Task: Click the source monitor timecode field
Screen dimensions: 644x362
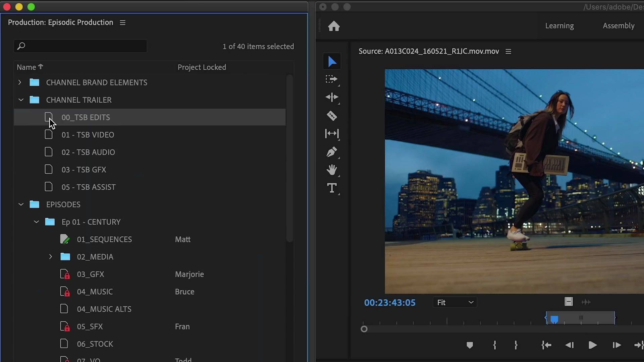Action: 389,302
